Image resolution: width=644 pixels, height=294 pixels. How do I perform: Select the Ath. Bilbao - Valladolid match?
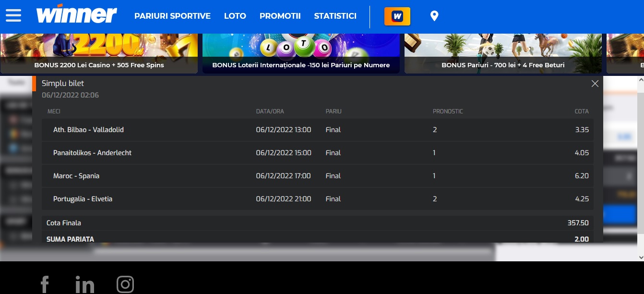88,130
